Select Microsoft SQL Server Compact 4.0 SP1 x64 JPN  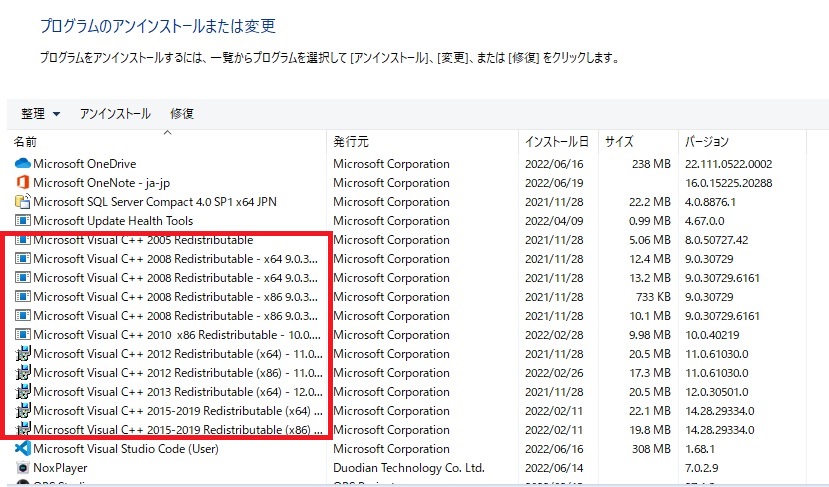pos(155,201)
